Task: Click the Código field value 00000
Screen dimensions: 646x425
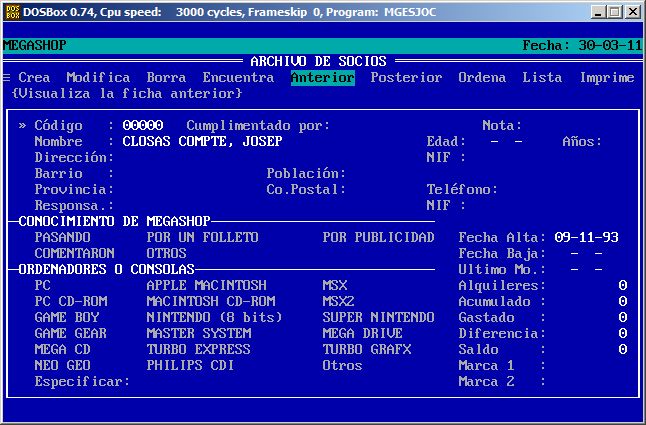Action: click(142, 126)
